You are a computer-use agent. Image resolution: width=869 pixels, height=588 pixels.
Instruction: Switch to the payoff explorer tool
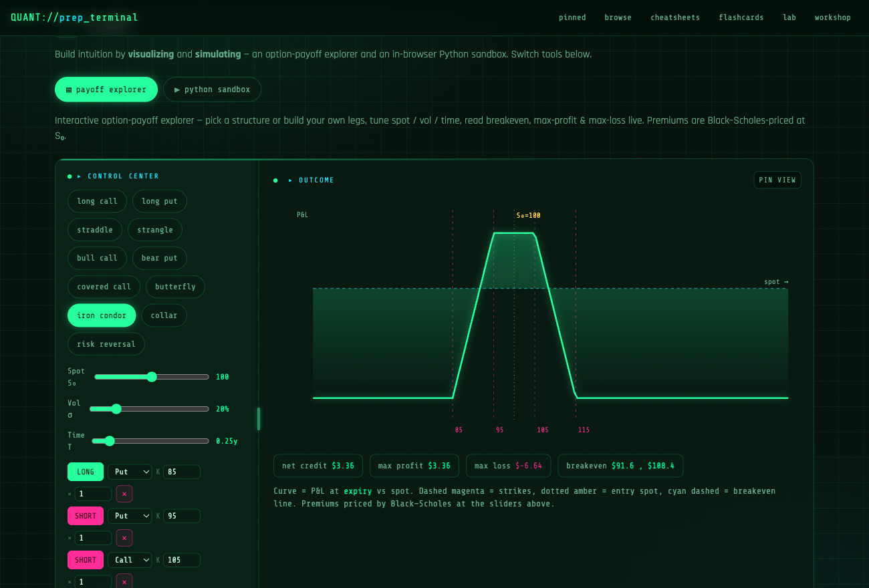[106, 90]
